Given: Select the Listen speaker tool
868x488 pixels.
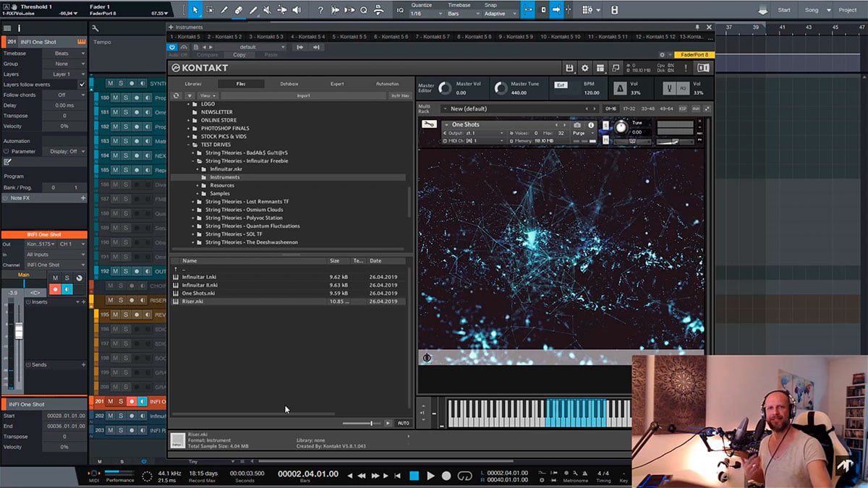Looking at the screenshot, I should point(297,10).
